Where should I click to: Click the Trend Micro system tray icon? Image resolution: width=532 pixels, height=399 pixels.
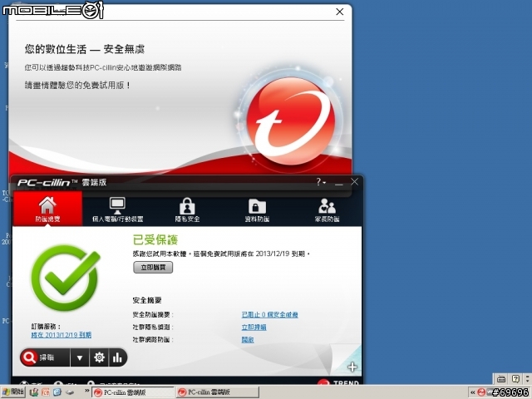pos(481,392)
